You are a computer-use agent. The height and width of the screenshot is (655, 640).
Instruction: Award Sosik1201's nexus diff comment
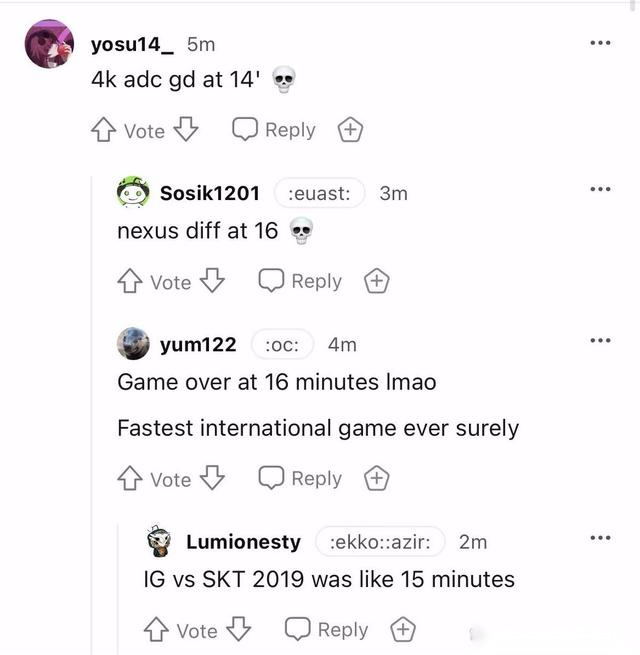click(x=376, y=282)
